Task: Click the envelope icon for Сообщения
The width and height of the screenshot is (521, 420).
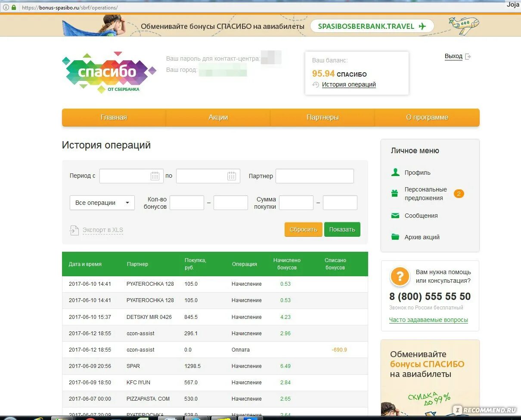Action: (395, 216)
